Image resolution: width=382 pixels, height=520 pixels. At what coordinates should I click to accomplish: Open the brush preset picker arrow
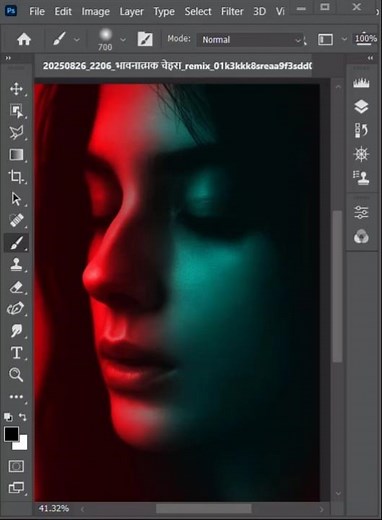click(x=123, y=40)
